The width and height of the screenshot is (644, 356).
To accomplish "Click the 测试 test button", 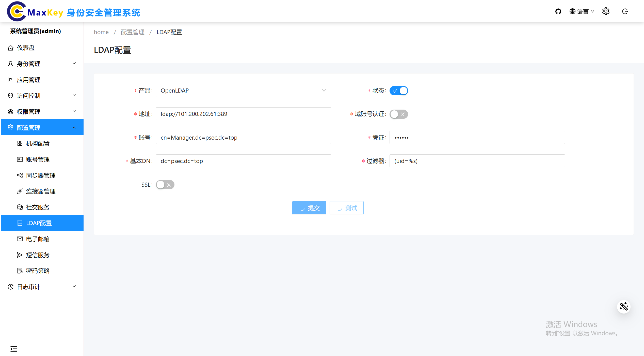I will [x=346, y=208].
